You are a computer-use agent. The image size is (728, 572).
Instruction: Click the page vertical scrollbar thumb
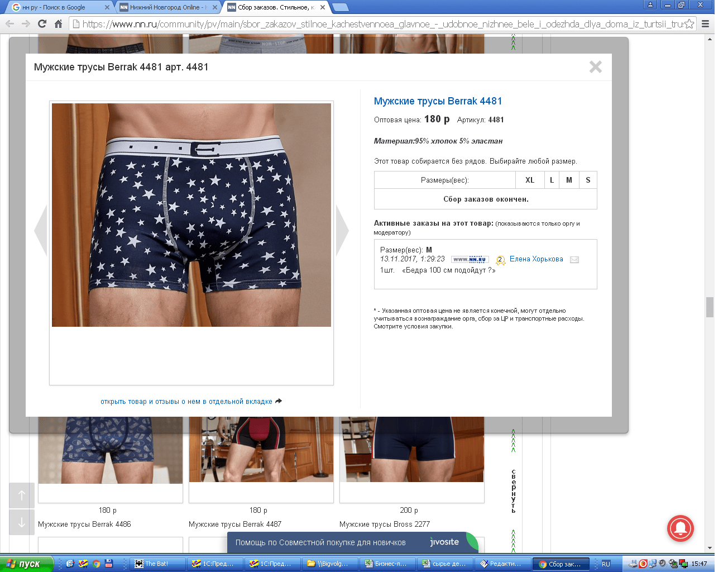coord(710,307)
